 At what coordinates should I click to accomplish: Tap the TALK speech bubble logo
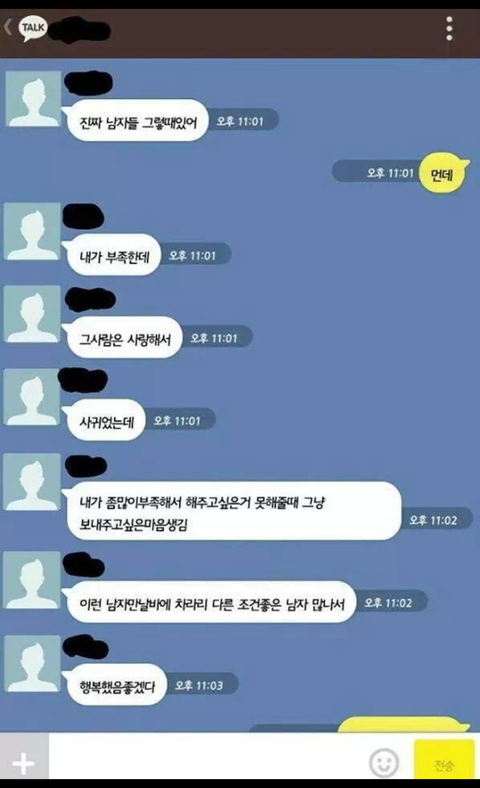(33, 28)
